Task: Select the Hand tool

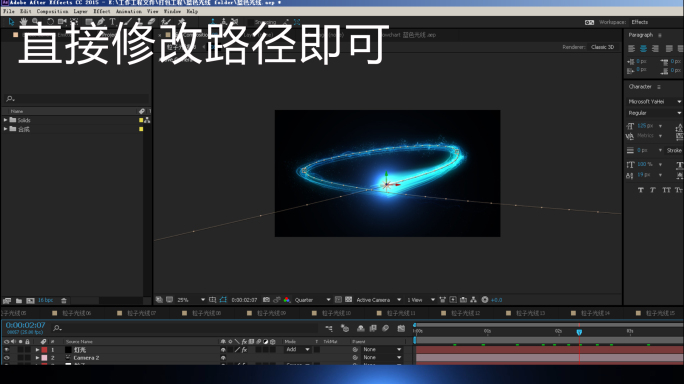Action: point(23,21)
